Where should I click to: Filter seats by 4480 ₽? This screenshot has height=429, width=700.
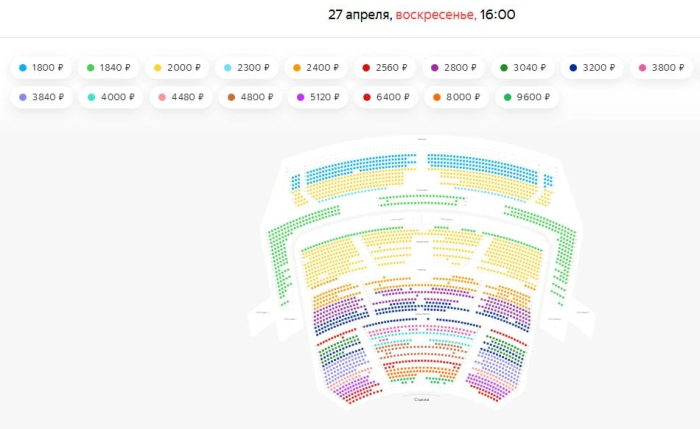point(181,97)
